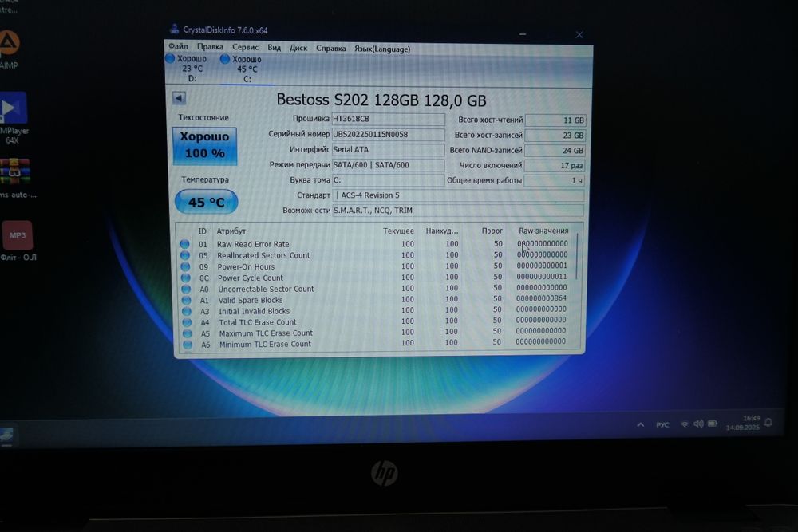Click the 45 °C temperature button
Viewport: 798px width, 532px height.
206,202
